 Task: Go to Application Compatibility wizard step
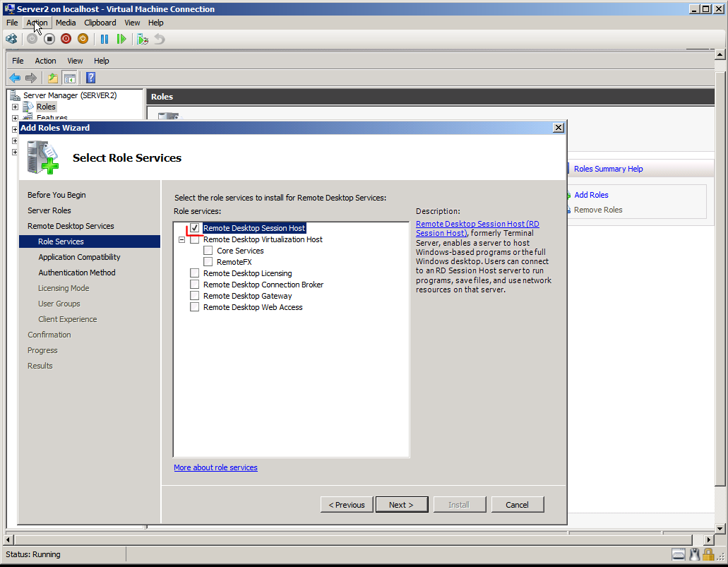point(79,257)
